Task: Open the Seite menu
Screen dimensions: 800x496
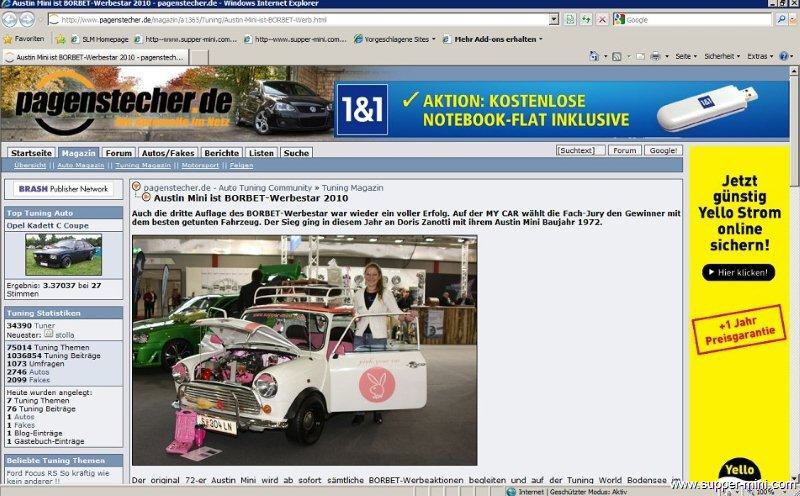Action: (685, 56)
